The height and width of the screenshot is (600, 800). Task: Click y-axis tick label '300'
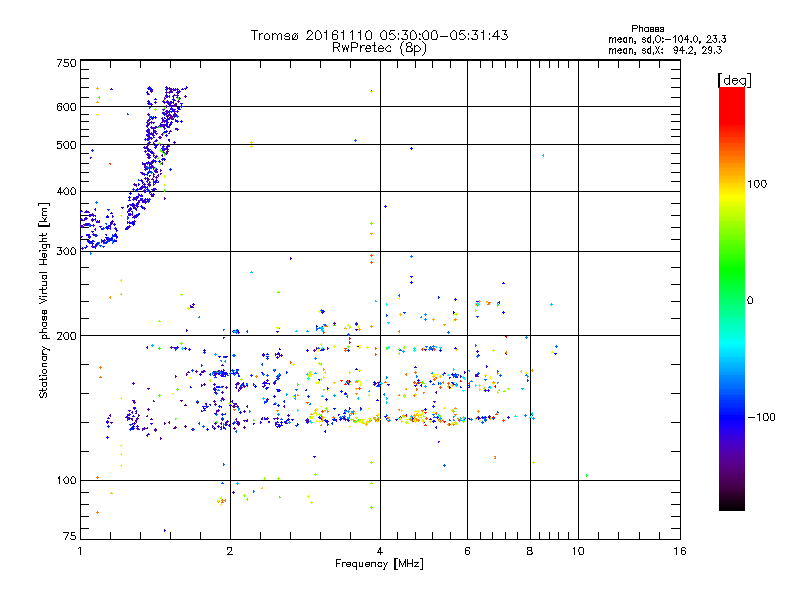click(x=66, y=251)
